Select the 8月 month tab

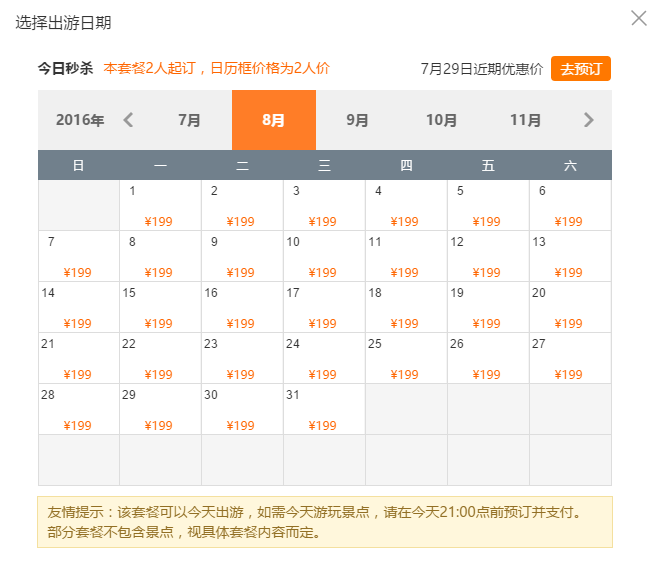click(x=274, y=120)
